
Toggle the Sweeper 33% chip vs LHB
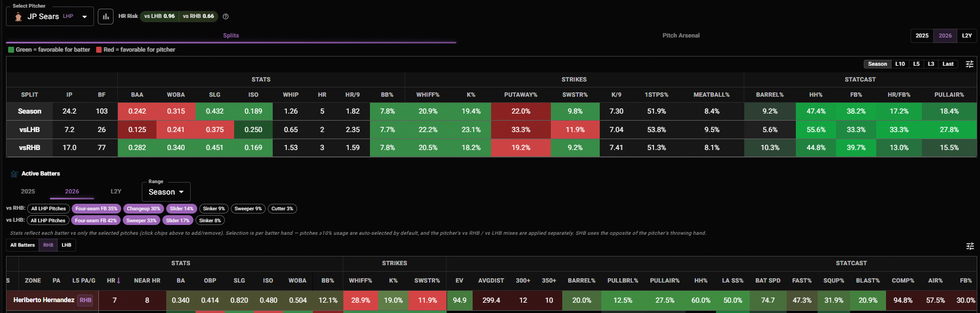(x=141, y=221)
